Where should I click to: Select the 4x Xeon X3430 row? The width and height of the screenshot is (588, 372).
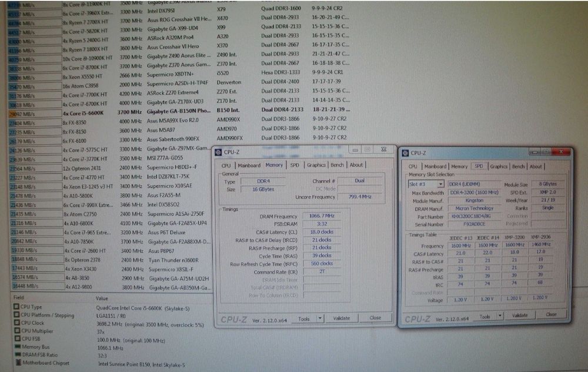[x=112, y=269]
